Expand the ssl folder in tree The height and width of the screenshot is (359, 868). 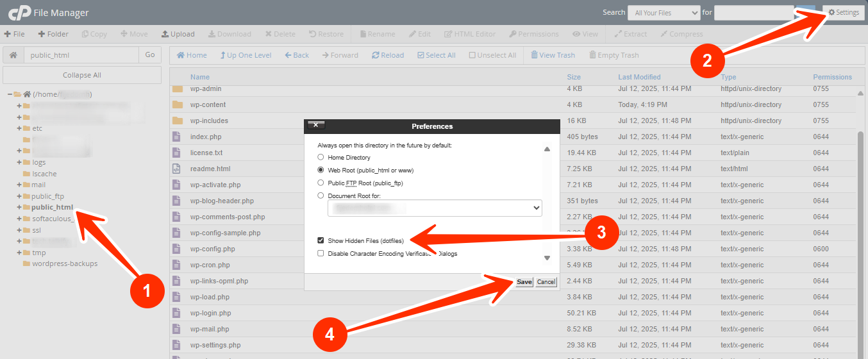[x=19, y=230]
